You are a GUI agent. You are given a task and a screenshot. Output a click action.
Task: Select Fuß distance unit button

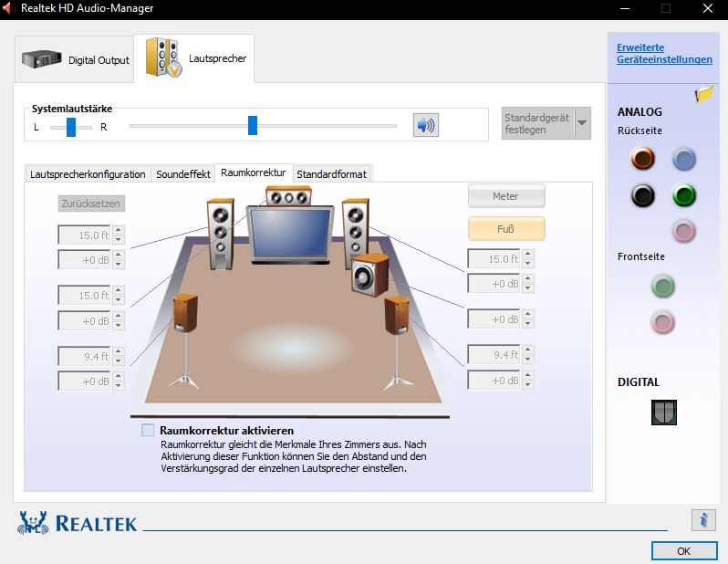[x=506, y=228]
